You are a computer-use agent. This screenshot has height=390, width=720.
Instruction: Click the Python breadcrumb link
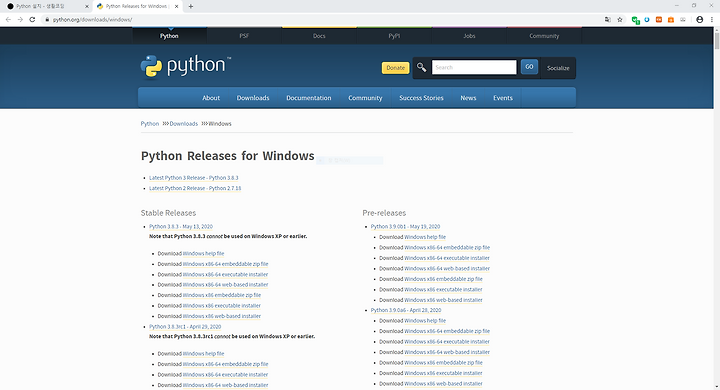coord(150,124)
